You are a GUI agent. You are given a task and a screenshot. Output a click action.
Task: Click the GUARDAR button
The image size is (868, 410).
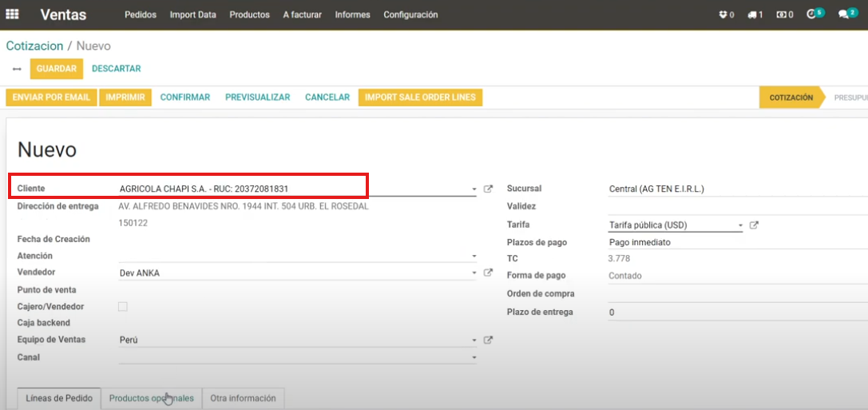(x=56, y=69)
